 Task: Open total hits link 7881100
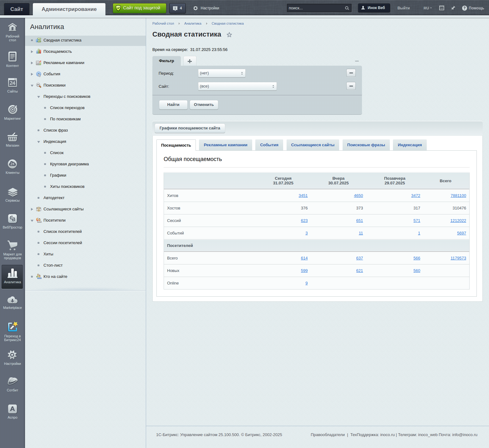pyautogui.click(x=458, y=196)
